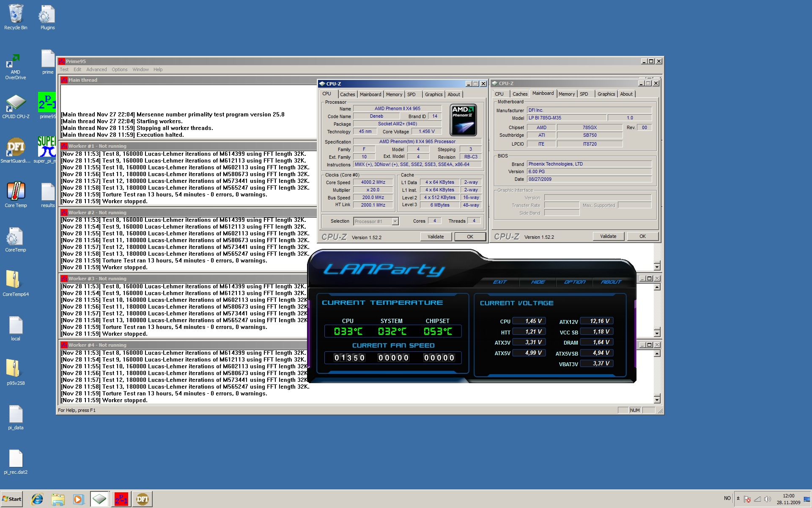The image size is (812, 508).
Task: Open the pi_data file icon
Action: 16,417
